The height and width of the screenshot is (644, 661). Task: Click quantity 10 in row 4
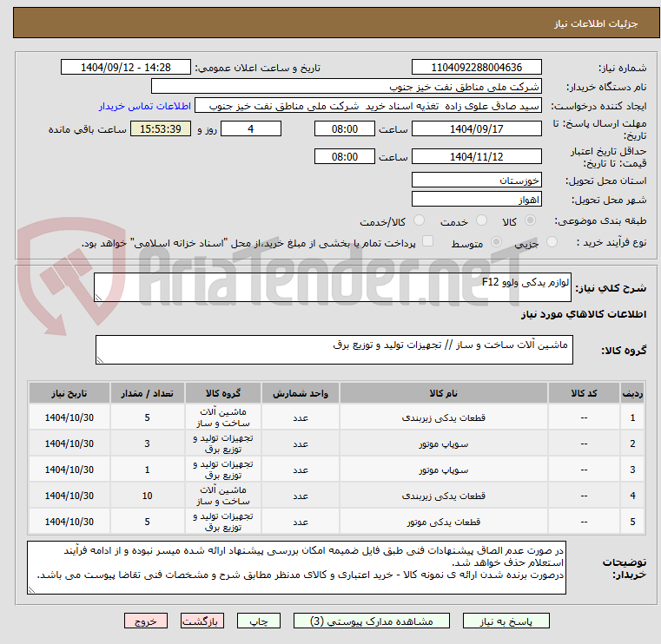tap(147, 496)
